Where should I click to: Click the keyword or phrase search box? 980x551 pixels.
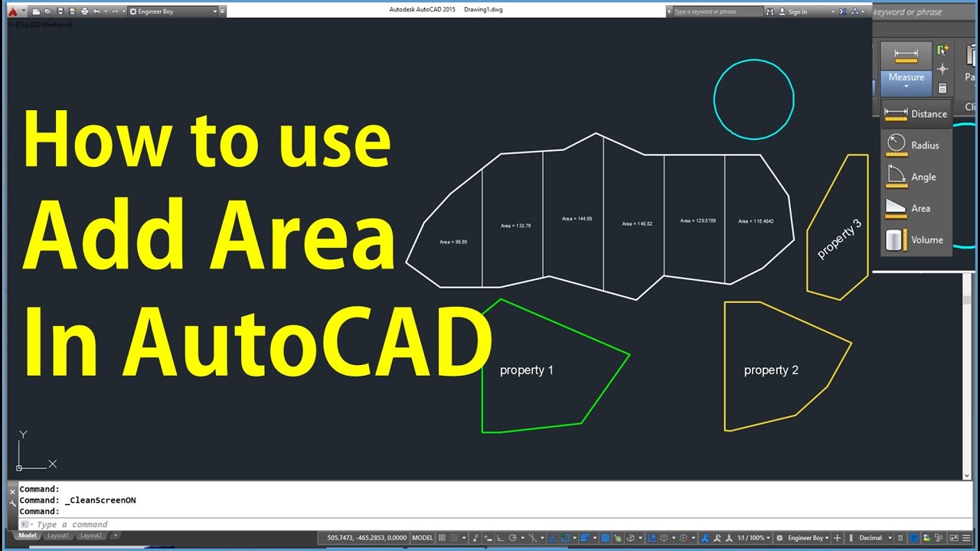point(718,11)
